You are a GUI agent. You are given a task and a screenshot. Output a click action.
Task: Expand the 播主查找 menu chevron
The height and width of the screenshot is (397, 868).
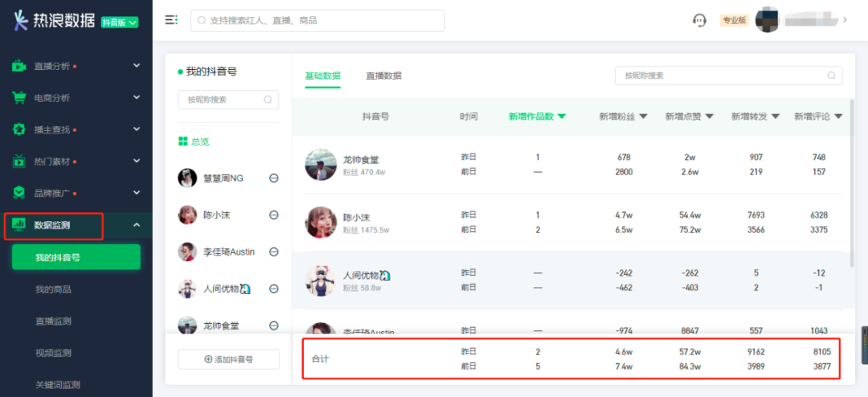[x=137, y=129]
